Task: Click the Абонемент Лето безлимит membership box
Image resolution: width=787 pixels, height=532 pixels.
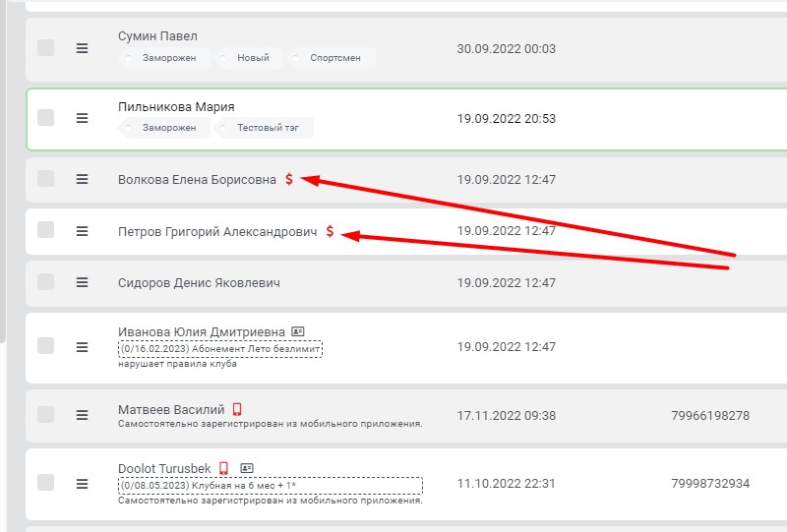Action: [220, 348]
